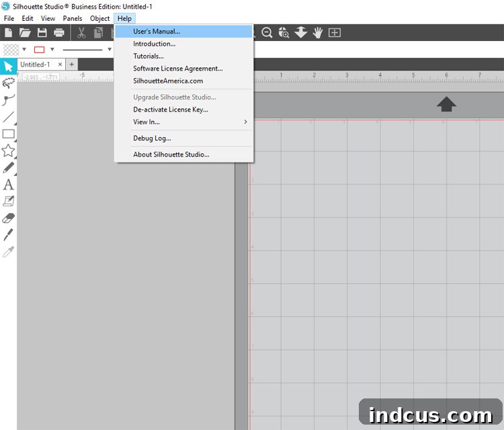Open the View menu
504x430 pixels.
click(48, 18)
